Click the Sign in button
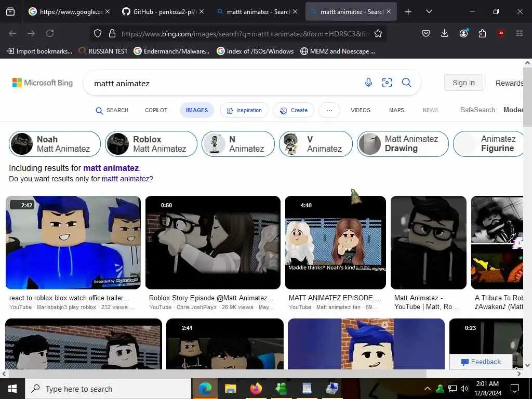This screenshot has width=532, height=399. tap(463, 83)
